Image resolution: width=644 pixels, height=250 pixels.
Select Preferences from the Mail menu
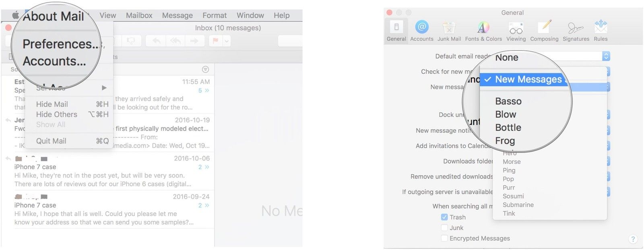[x=60, y=44]
